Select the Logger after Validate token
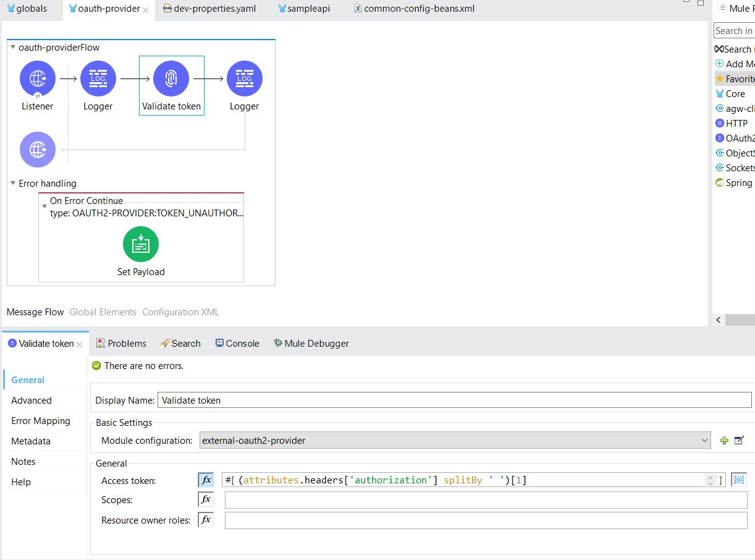 point(244,79)
